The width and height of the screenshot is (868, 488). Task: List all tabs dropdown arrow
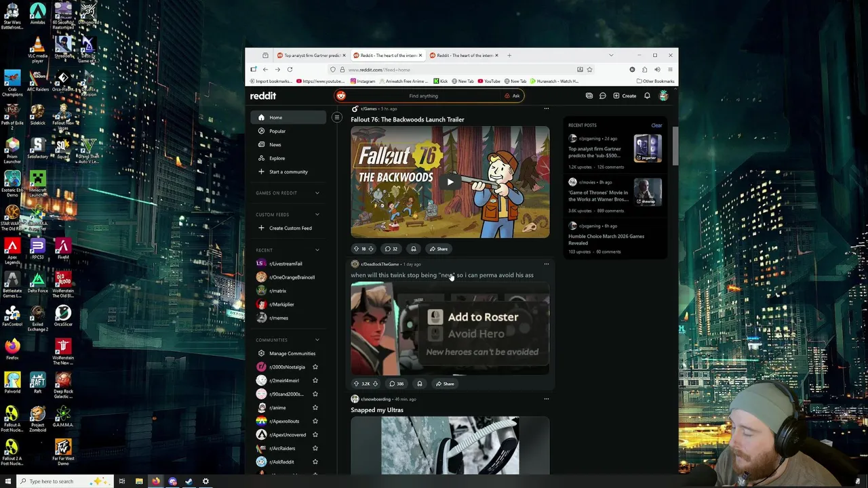click(611, 56)
